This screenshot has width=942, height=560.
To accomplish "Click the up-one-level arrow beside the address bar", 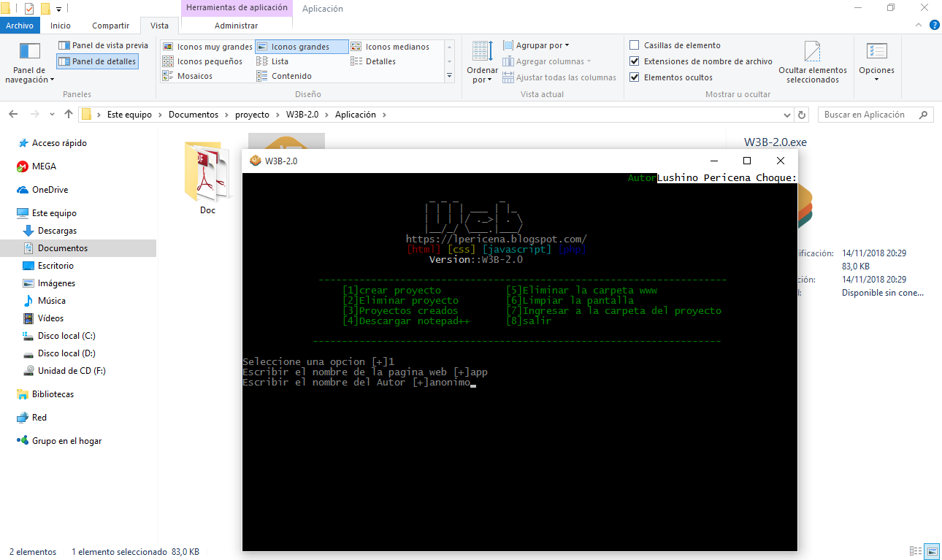I will [69, 115].
